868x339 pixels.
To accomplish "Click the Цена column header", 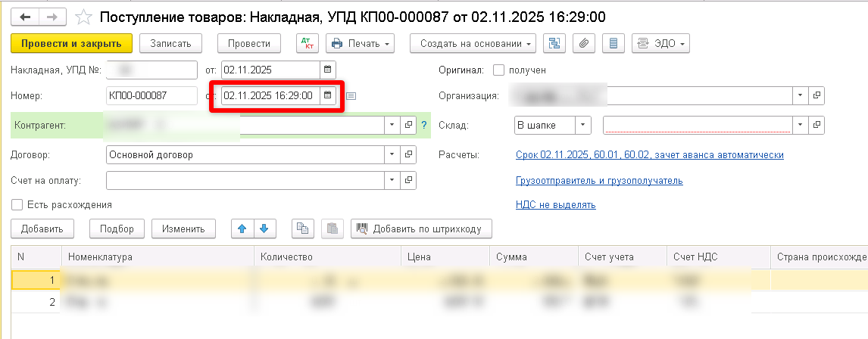I will click(x=445, y=257).
